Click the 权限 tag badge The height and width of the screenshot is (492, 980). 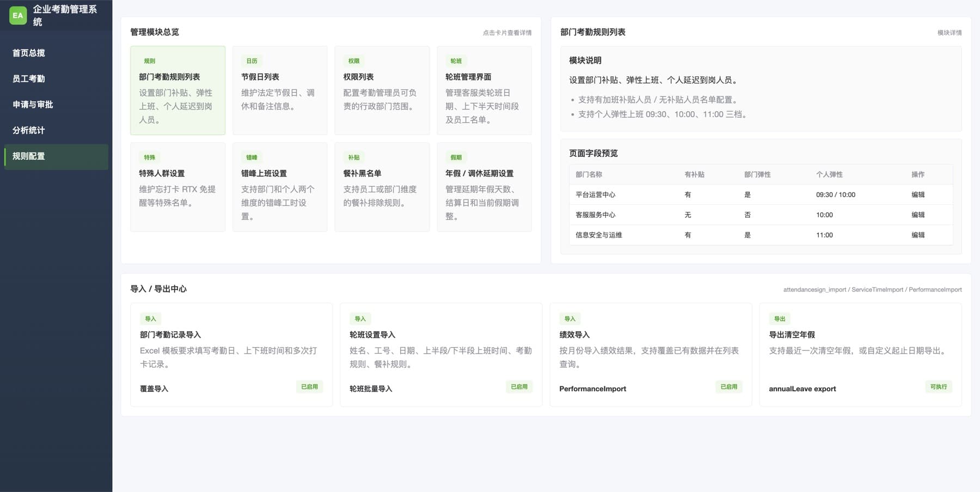tap(354, 61)
